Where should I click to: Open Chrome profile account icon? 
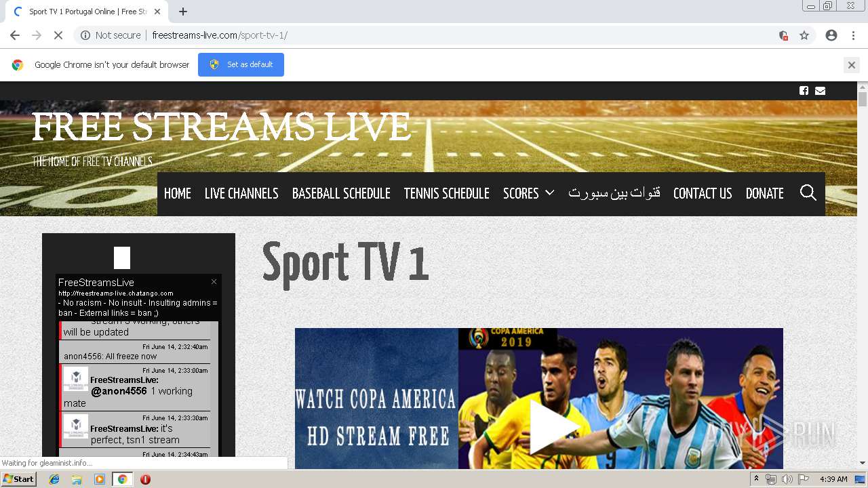point(831,35)
